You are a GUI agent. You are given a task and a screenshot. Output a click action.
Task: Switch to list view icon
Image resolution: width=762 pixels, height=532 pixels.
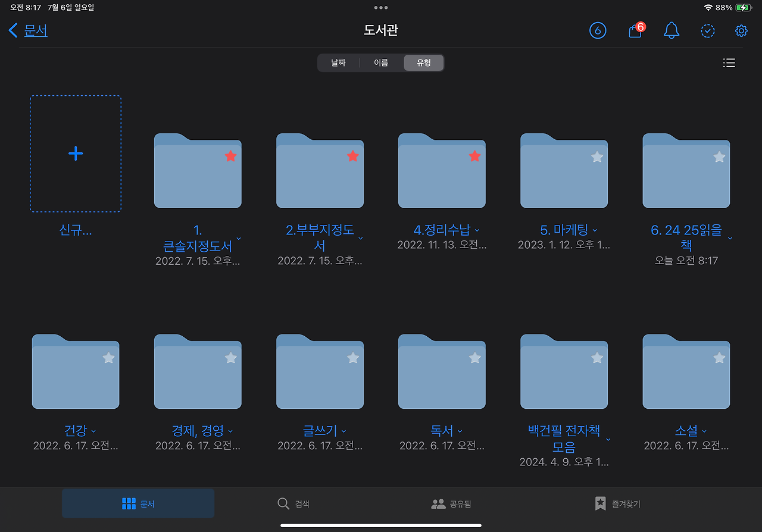pyautogui.click(x=729, y=62)
